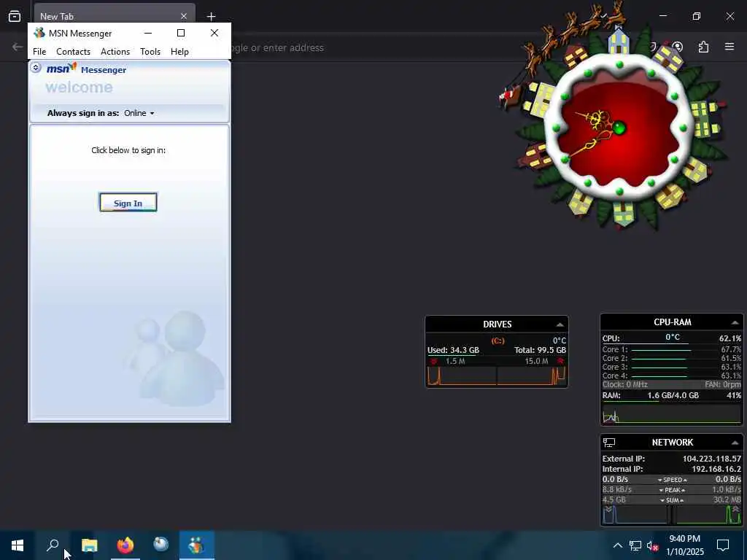
Task: Open the notification center icon
Action: coord(723,545)
